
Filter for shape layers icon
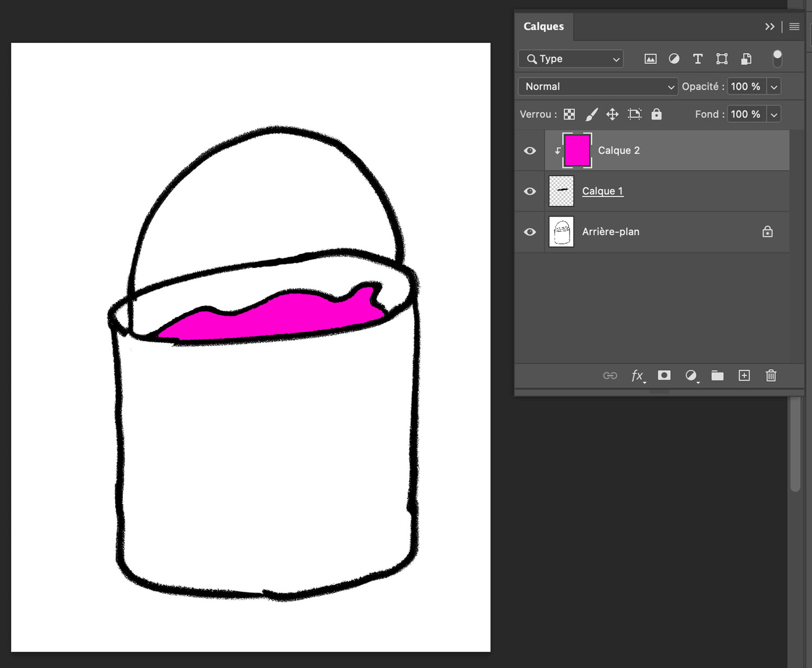[722, 59]
